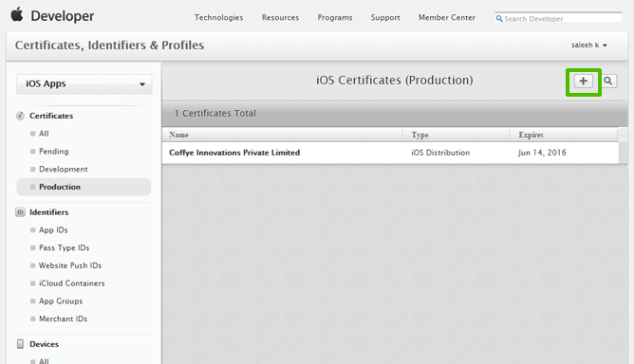
Task: Click the Devices section heading
Action: tap(44, 344)
